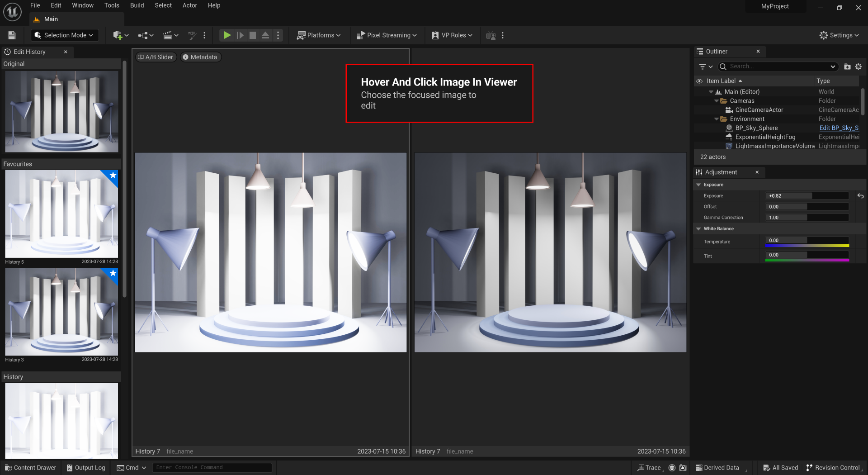This screenshot has height=475, width=868.
Task: Toggle the A/B Slider view
Action: pyautogui.click(x=156, y=57)
